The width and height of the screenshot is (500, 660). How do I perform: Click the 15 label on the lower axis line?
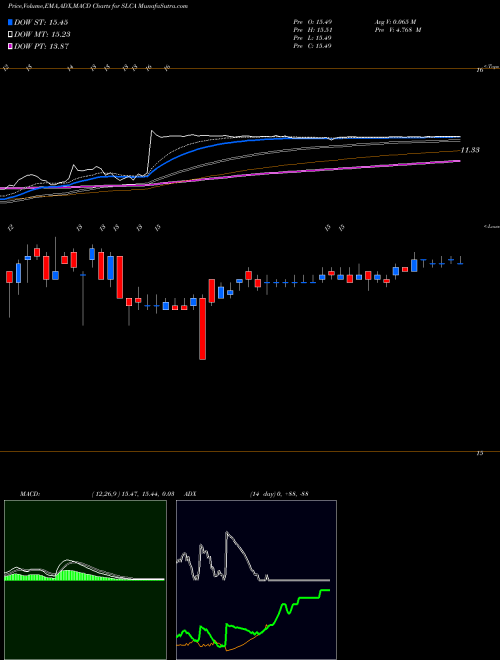pos(479,453)
